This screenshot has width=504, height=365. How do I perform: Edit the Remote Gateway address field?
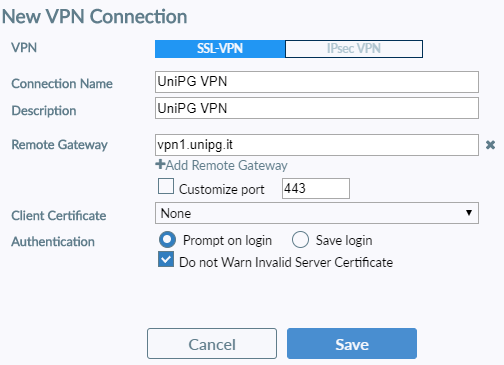pyautogui.click(x=317, y=145)
